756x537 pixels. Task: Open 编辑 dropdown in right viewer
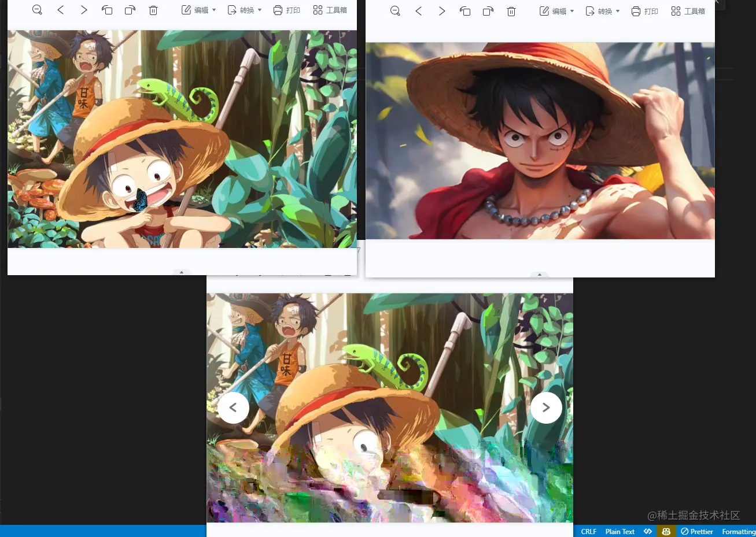pos(556,11)
